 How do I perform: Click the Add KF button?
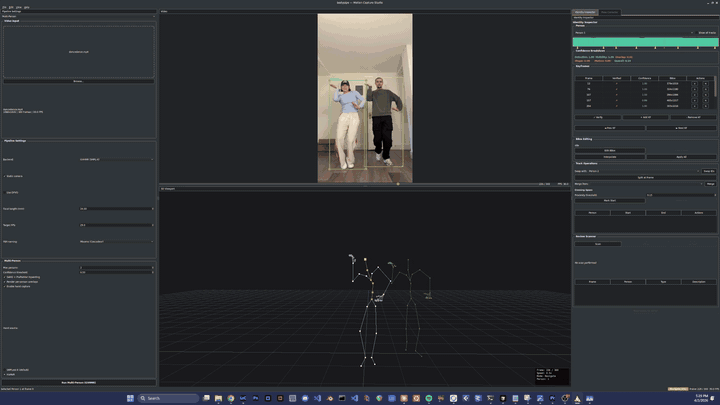point(646,117)
